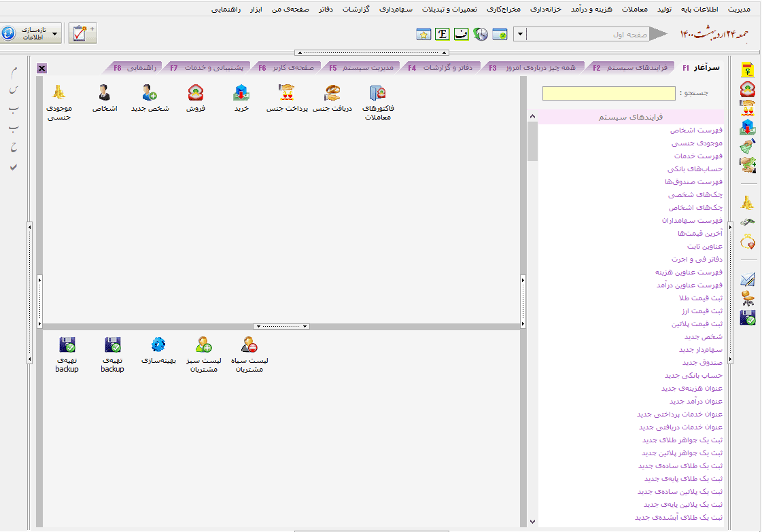762x532 pixels.
Task: Open the موجودی جنسی icon
Action: [x=59, y=93]
